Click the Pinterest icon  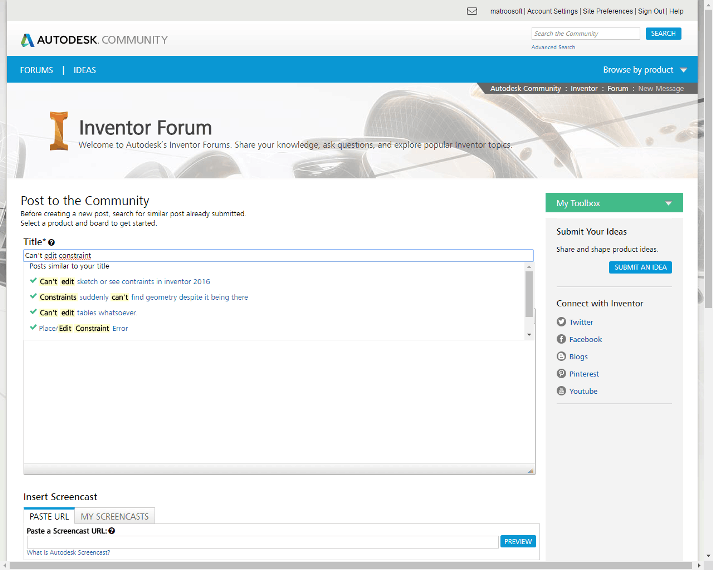point(561,374)
